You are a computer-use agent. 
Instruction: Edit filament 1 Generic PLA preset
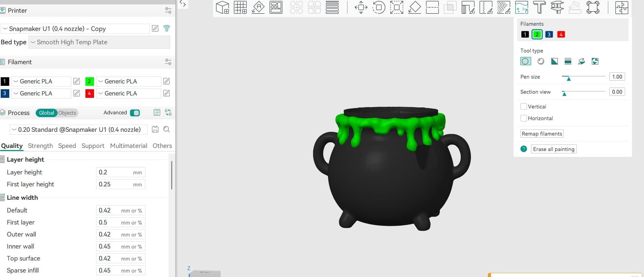pos(77,81)
